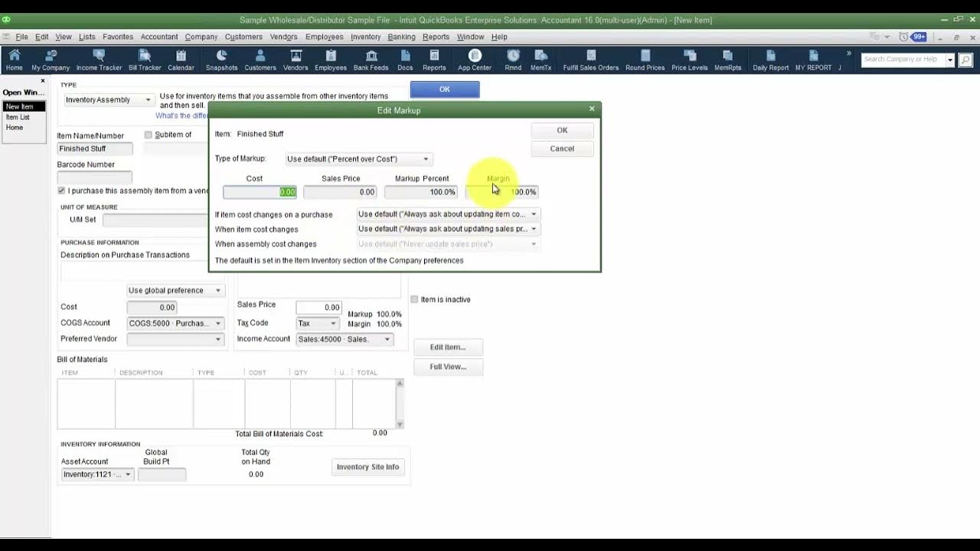Click the Bill of Materials scrollbar
This screenshot has height=551, width=980.
(x=399, y=403)
